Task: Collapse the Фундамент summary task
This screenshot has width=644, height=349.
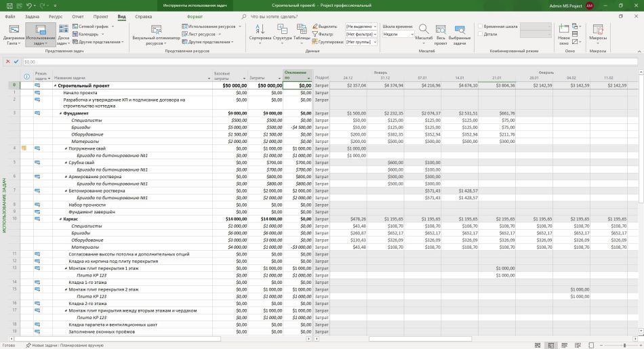Action: coord(61,113)
